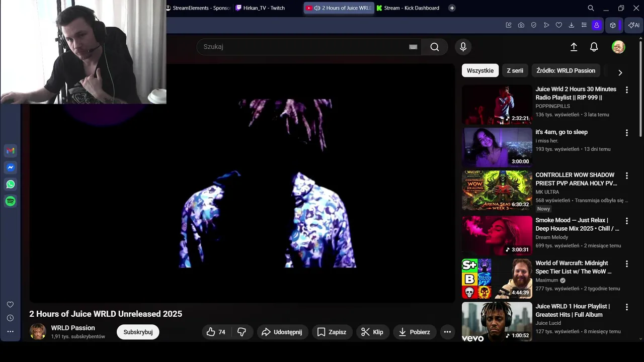Open Messenger in Opera sidebar
The width and height of the screenshot is (644, 362).
tap(11, 167)
